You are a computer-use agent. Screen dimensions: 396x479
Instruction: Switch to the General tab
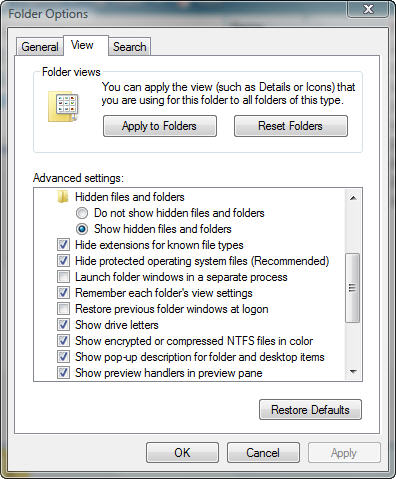(40, 47)
